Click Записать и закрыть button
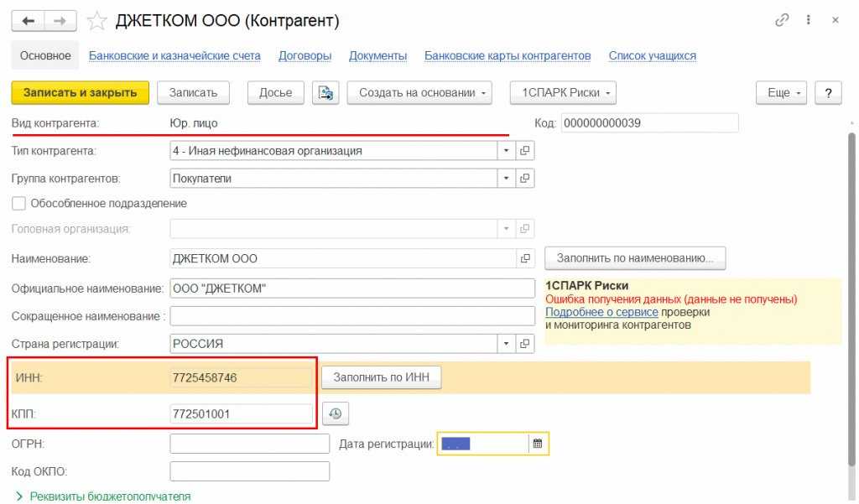The image size is (859, 504). click(81, 93)
